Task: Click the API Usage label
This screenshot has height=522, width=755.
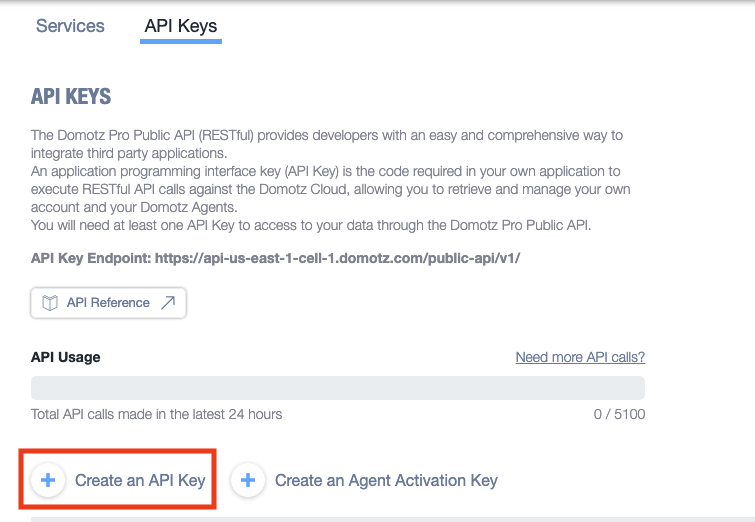Action: [x=65, y=357]
